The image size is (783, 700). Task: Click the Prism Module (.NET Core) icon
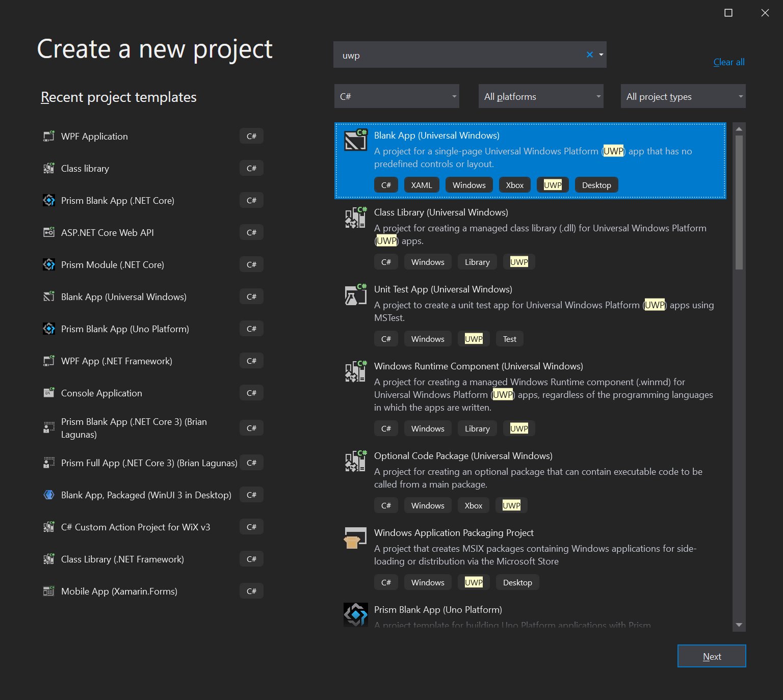(x=49, y=264)
